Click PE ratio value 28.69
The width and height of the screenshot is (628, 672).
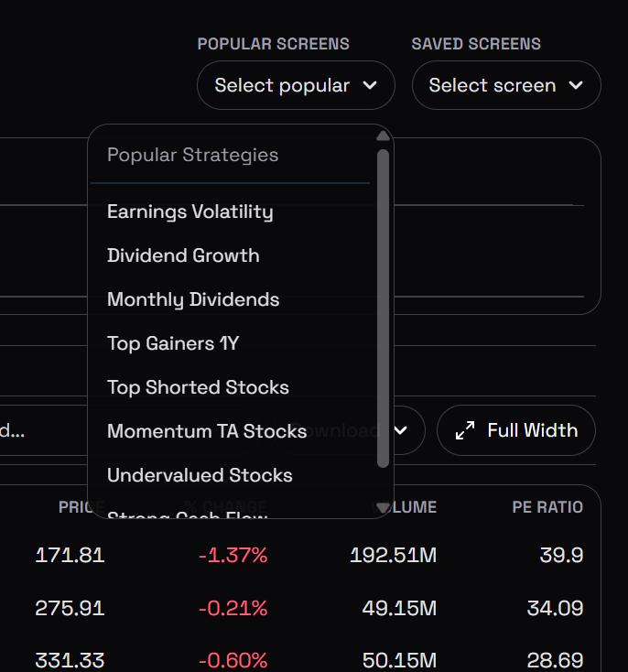555,660
